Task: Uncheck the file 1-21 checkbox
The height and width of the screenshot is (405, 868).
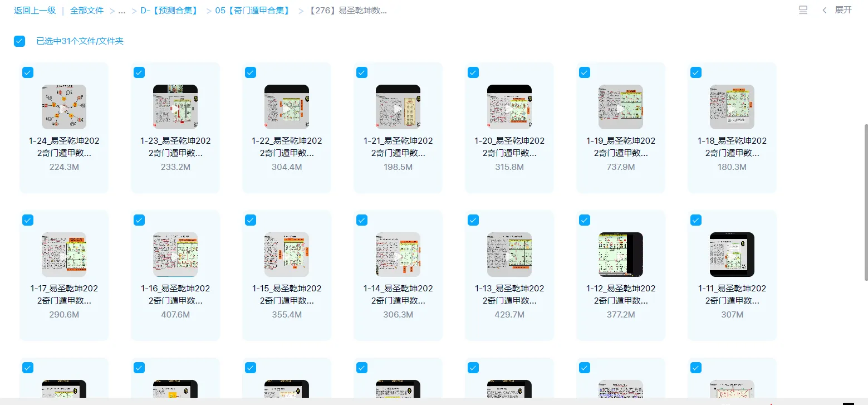Action: pos(362,72)
